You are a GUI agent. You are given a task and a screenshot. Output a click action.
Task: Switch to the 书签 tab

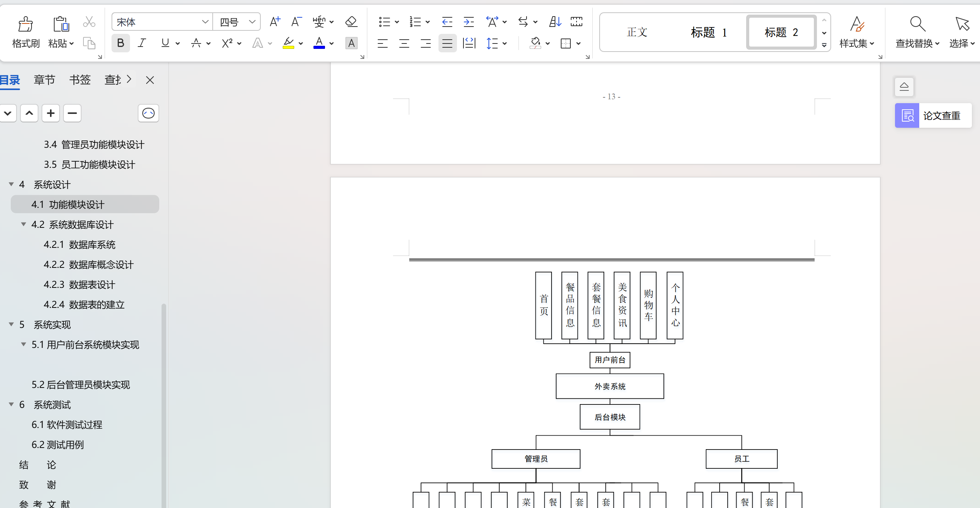tap(80, 80)
